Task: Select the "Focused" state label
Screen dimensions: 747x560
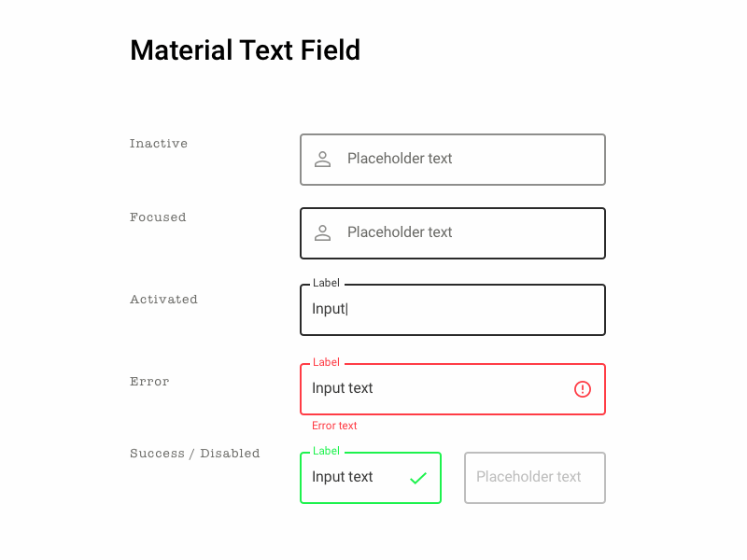Action: point(158,217)
